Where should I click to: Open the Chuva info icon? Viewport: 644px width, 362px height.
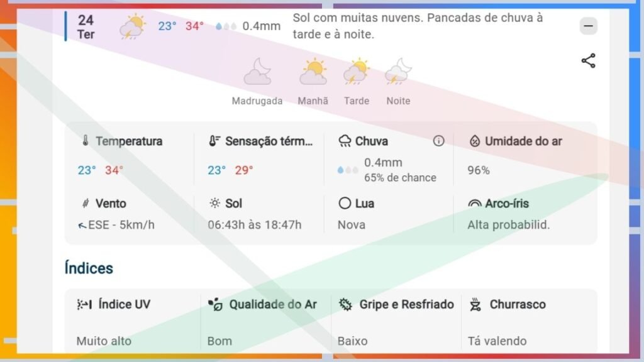[x=438, y=141]
